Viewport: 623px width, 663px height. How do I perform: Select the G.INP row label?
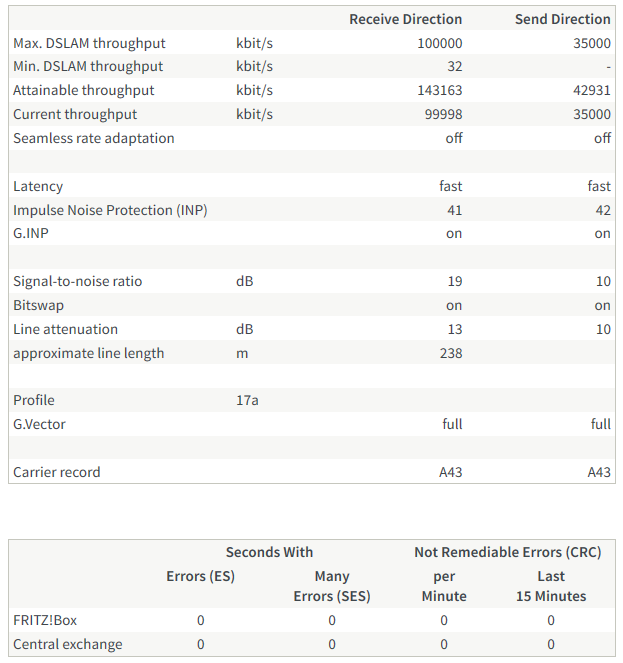tap(29, 234)
